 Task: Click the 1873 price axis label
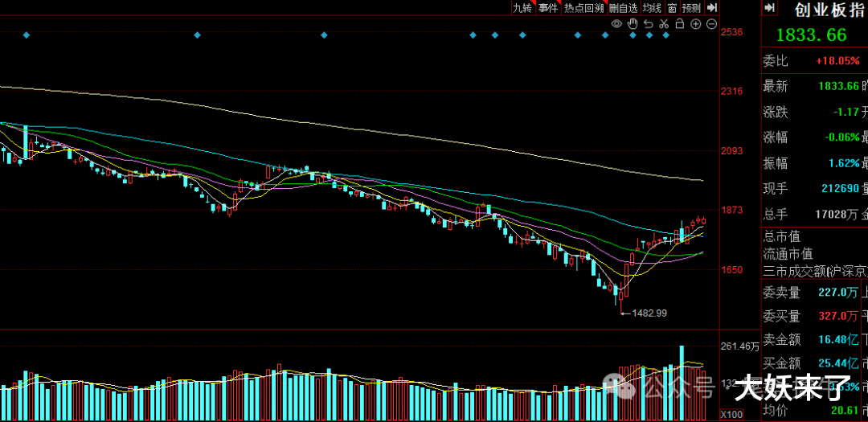pos(731,210)
